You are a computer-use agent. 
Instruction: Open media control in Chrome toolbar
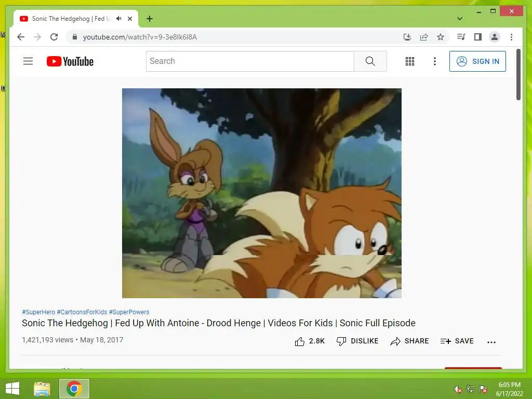(461, 37)
